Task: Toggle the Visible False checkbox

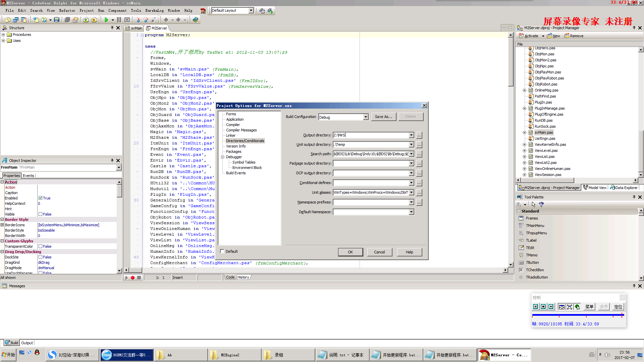Action: [40, 214]
